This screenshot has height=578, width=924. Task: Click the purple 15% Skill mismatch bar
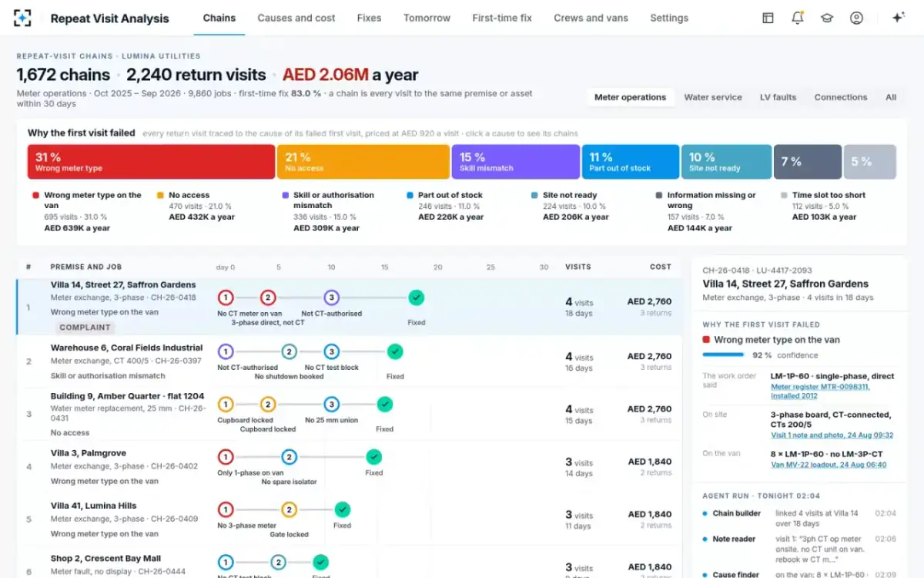tap(515, 162)
